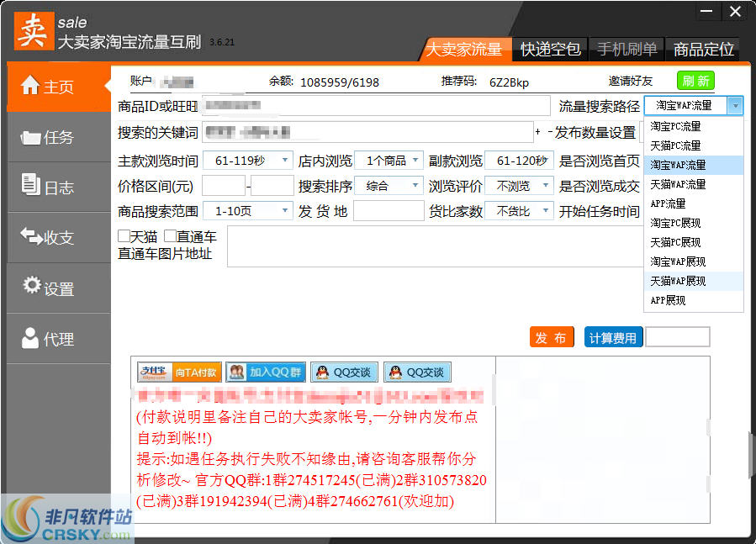Click the balance value 1085959/6198

[x=340, y=82]
